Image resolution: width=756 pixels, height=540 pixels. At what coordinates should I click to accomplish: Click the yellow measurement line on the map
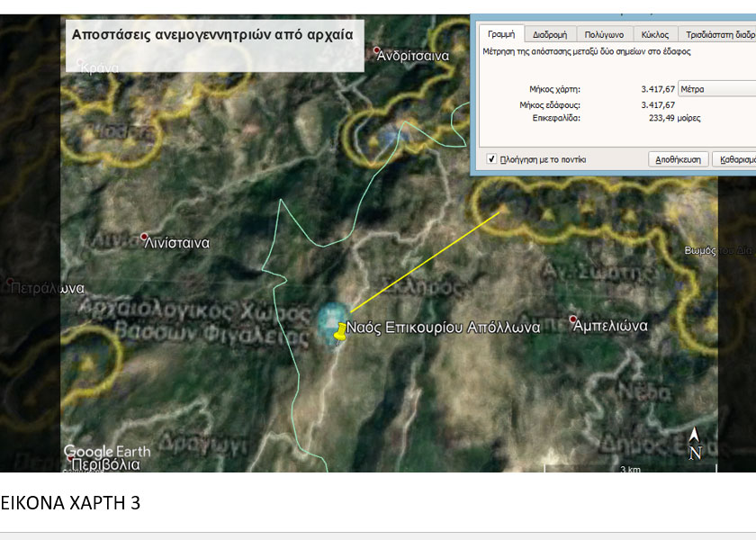click(x=423, y=261)
